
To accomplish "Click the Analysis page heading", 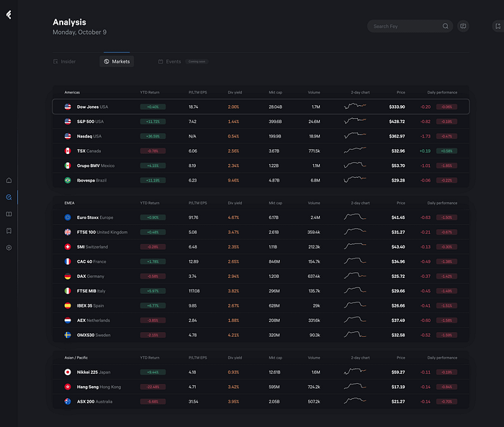I will click(x=69, y=22).
